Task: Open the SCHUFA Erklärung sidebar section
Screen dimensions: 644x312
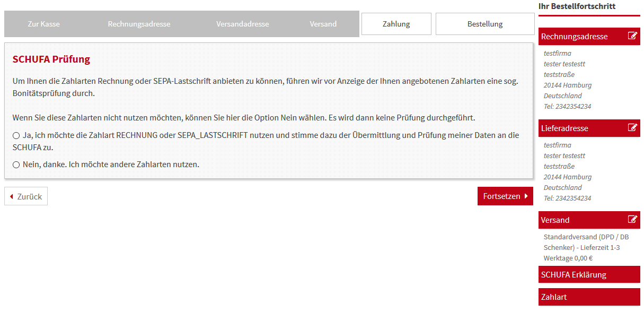Action: 589,275
